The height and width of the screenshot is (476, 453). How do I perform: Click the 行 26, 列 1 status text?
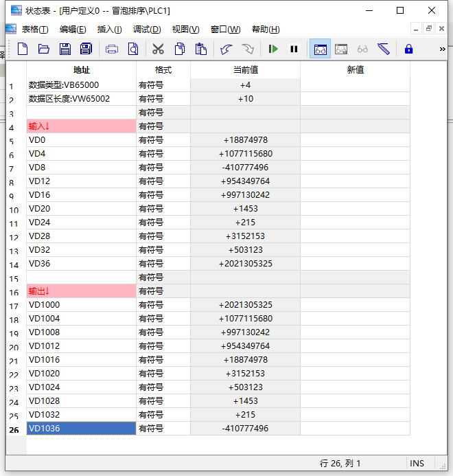click(340, 463)
